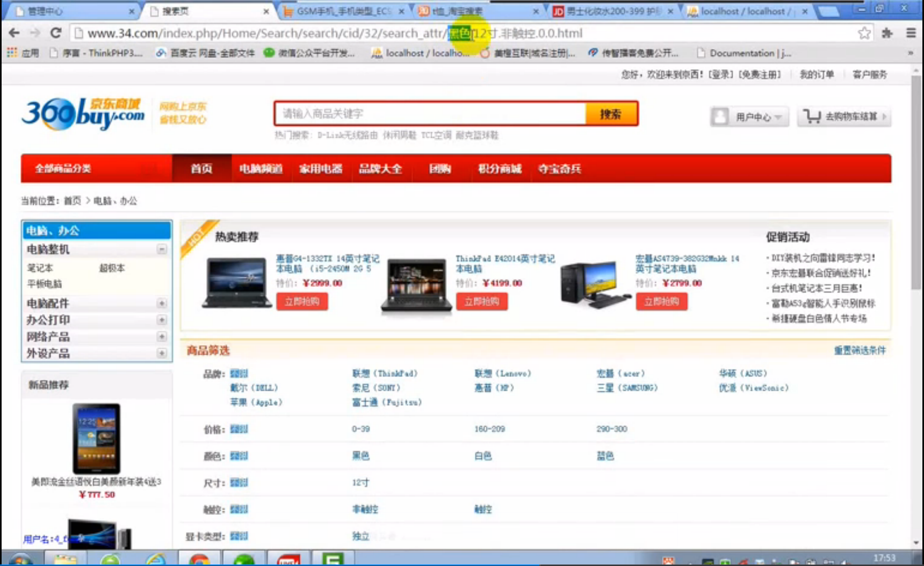
Task: Click 立即抢购 for the ¥2999.00 laptop
Action: 302,302
